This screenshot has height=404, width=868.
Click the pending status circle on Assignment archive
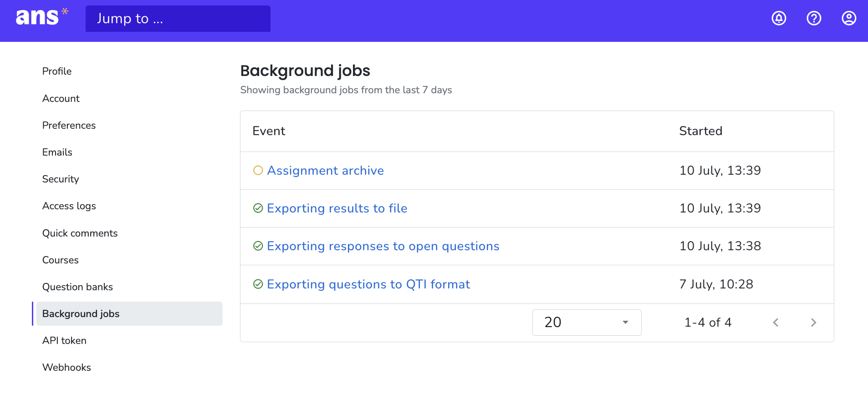[x=258, y=171]
